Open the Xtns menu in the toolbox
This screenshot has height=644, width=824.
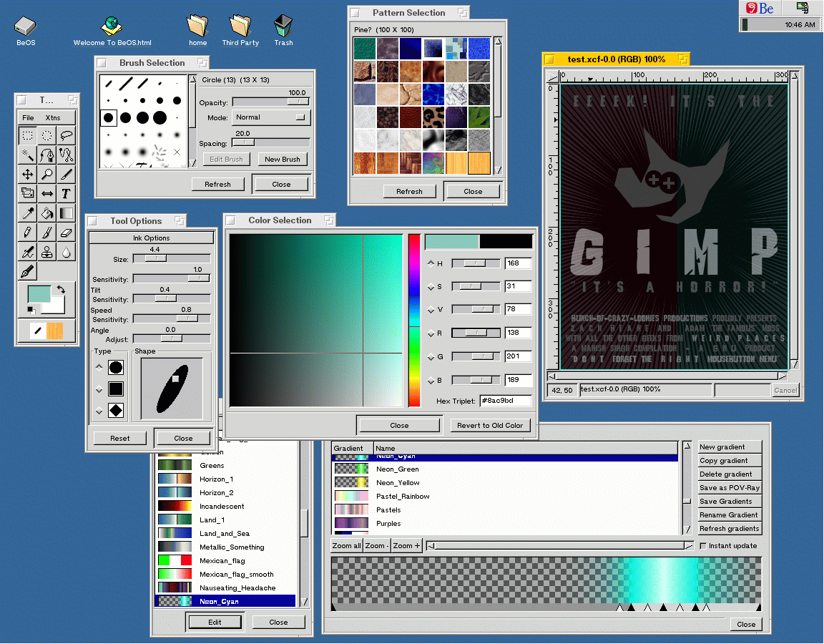click(x=52, y=118)
